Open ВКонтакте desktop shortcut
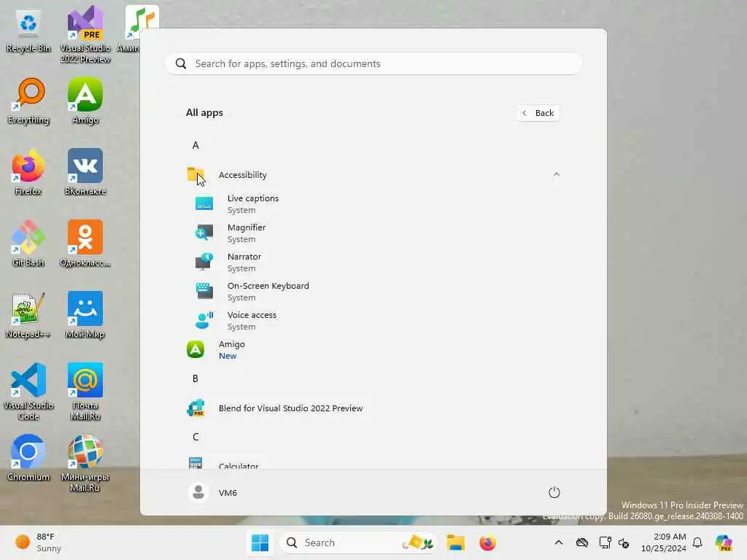The height and width of the screenshot is (560, 747). tap(85, 172)
